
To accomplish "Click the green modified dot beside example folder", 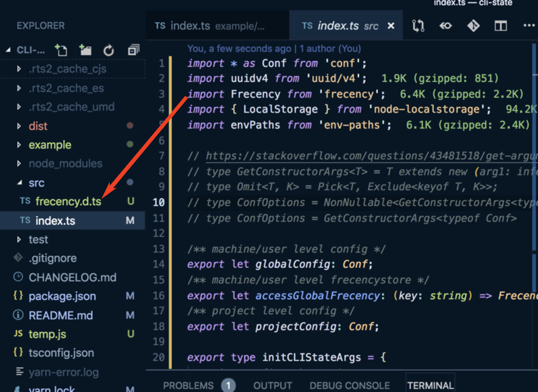I will click(x=130, y=145).
